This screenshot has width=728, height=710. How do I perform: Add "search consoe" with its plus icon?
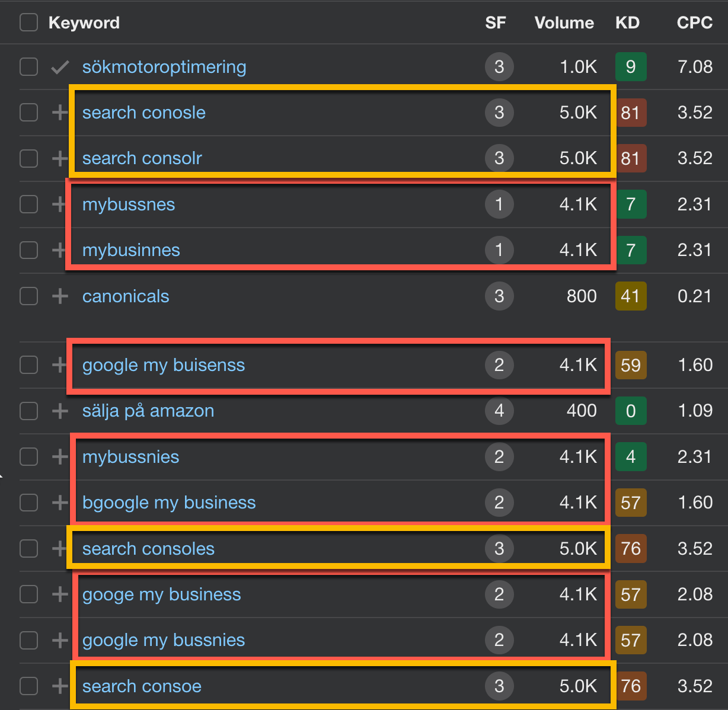[x=60, y=686]
